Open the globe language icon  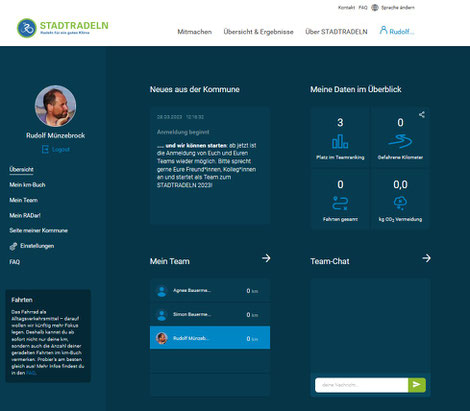click(x=375, y=7)
